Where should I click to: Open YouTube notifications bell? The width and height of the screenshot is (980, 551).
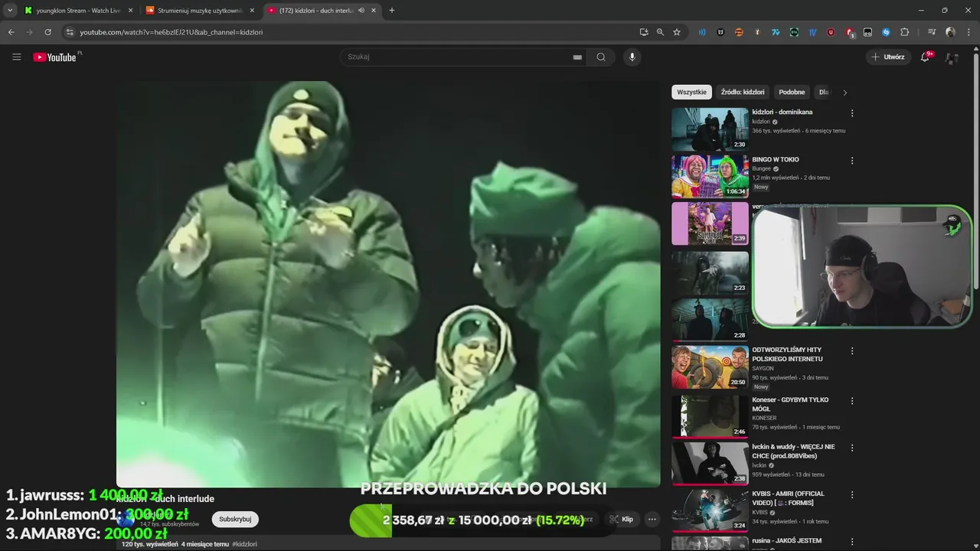[925, 57]
